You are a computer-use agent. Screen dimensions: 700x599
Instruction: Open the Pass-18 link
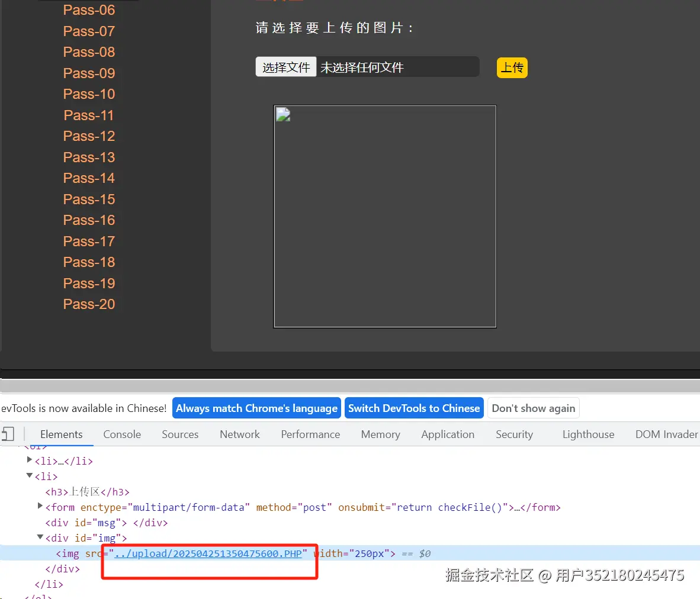pos(89,262)
